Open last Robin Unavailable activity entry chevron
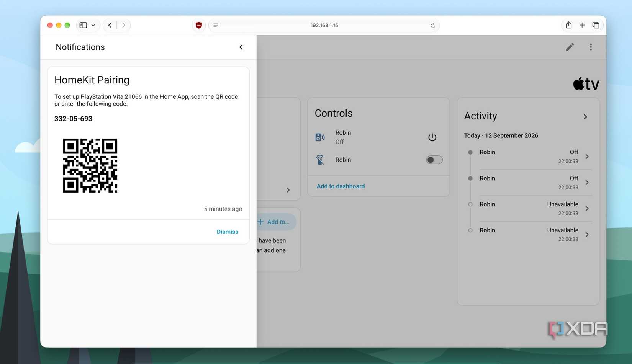The image size is (632, 364). click(x=587, y=235)
